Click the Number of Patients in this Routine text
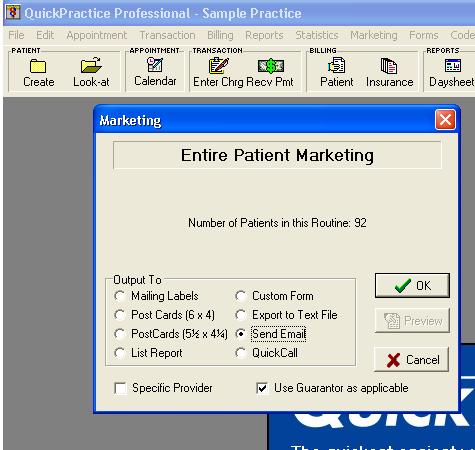The image size is (475, 450). coord(277,223)
